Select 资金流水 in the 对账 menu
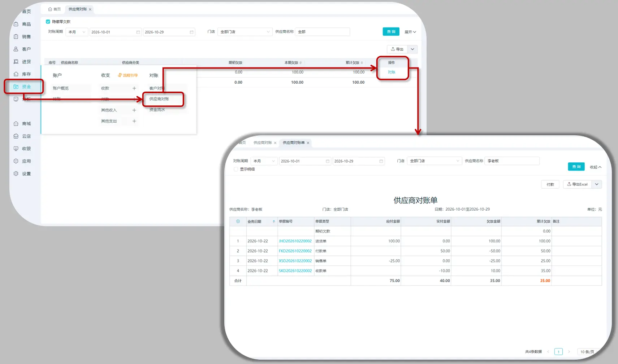The width and height of the screenshot is (618, 364). 157,110
